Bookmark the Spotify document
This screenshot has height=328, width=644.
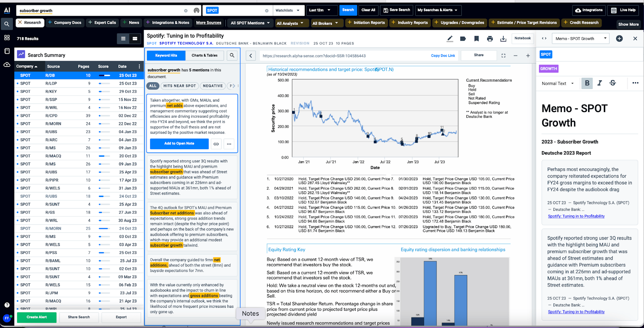click(477, 39)
